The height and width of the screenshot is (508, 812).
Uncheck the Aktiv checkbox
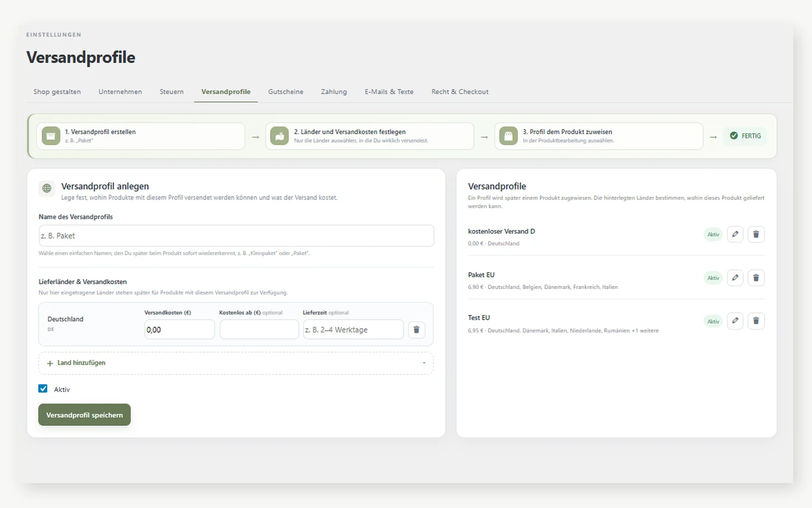(43, 389)
